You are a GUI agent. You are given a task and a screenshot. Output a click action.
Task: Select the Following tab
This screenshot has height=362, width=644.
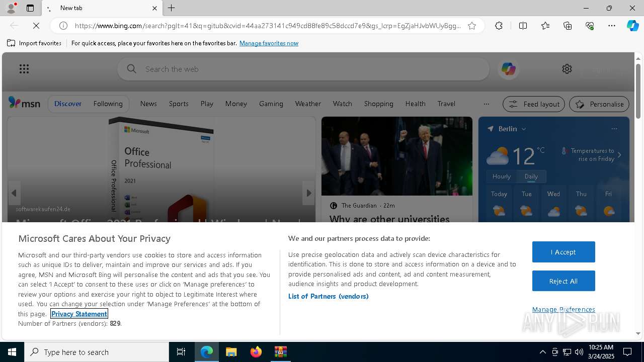click(108, 104)
